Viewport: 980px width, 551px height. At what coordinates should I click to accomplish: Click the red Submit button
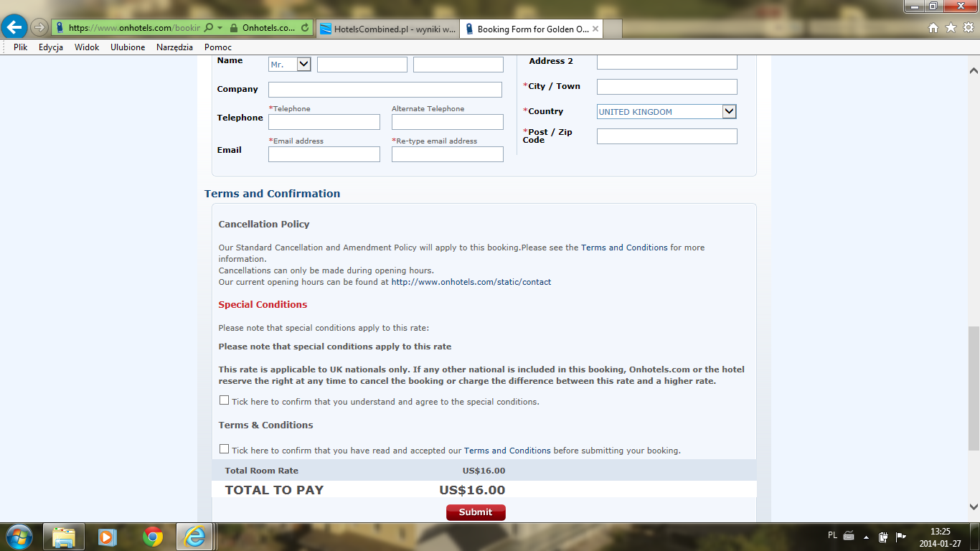click(x=476, y=512)
